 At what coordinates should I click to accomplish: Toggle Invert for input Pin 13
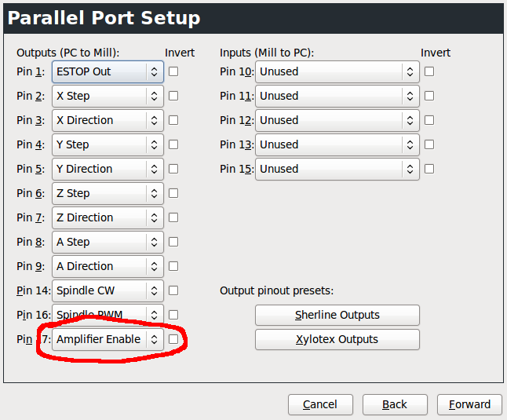click(429, 144)
